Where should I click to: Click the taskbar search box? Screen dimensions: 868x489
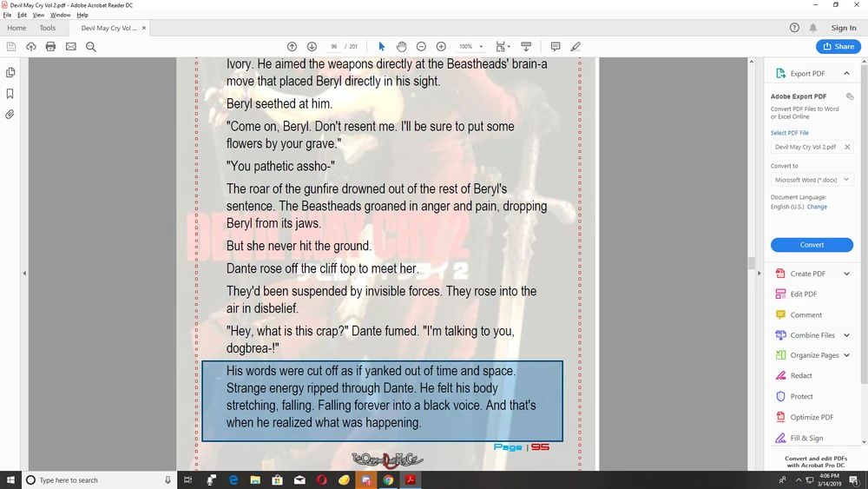point(100,479)
